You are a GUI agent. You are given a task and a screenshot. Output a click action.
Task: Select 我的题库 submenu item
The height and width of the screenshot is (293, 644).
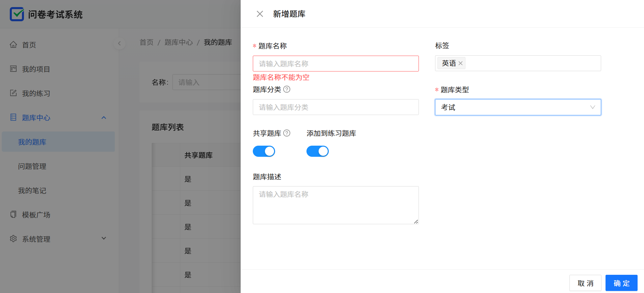[x=58, y=142]
